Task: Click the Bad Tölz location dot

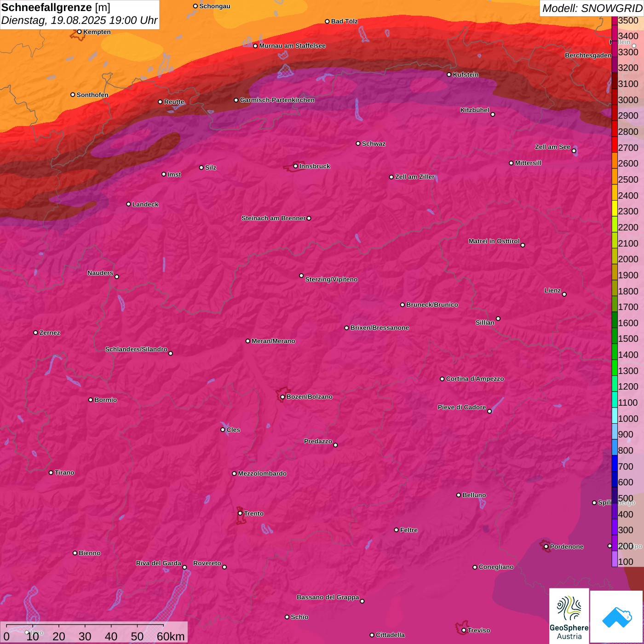Action: pyautogui.click(x=327, y=22)
